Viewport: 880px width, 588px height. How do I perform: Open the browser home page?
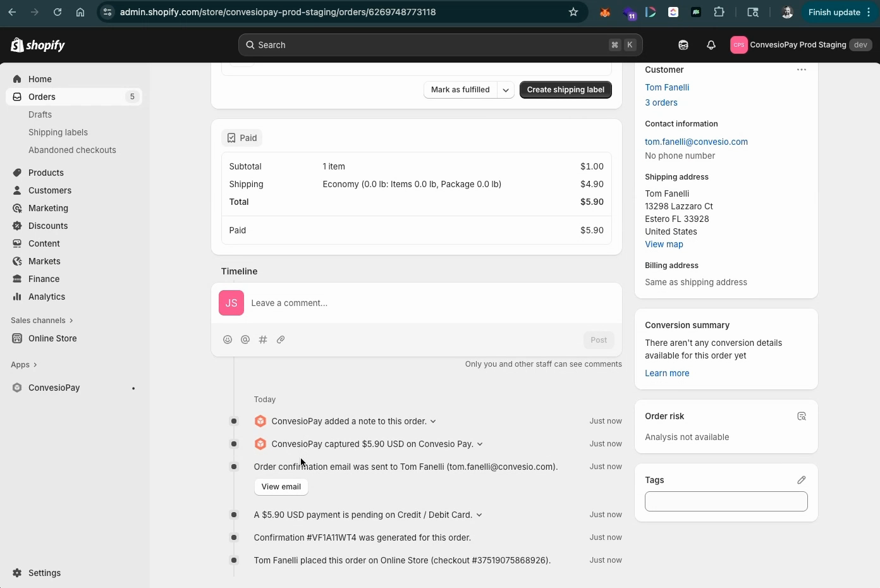80,12
